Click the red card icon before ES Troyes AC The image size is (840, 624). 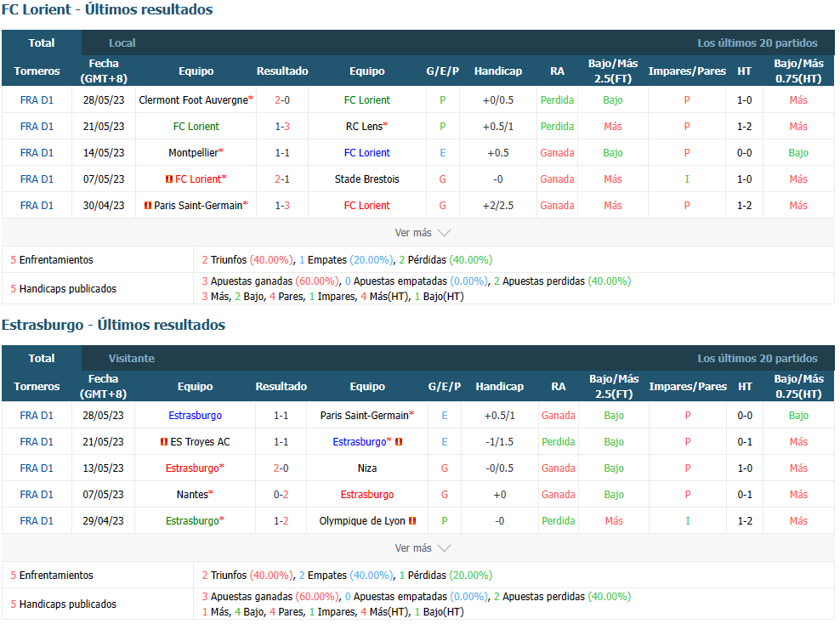point(164,442)
